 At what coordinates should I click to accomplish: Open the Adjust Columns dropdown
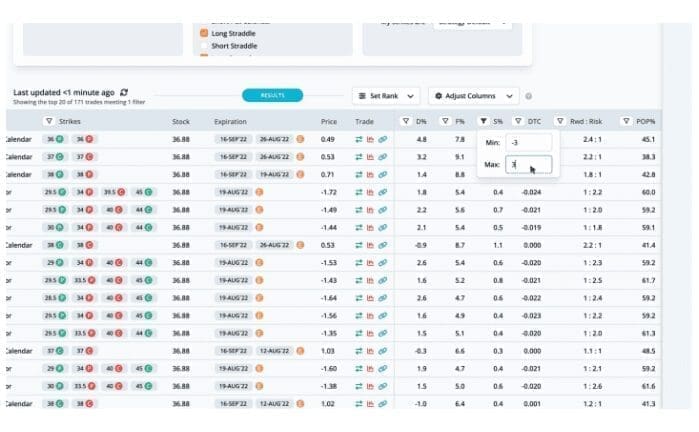pos(473,96)
